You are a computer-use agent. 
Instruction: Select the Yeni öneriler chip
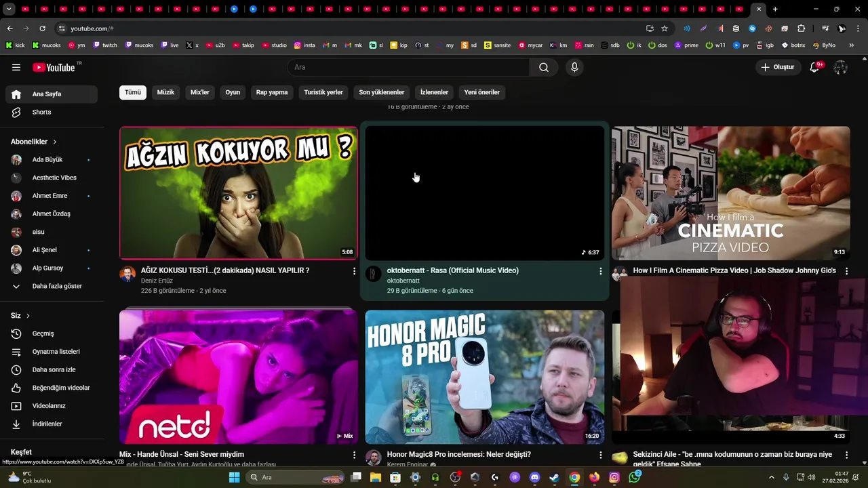coord(482,92)
